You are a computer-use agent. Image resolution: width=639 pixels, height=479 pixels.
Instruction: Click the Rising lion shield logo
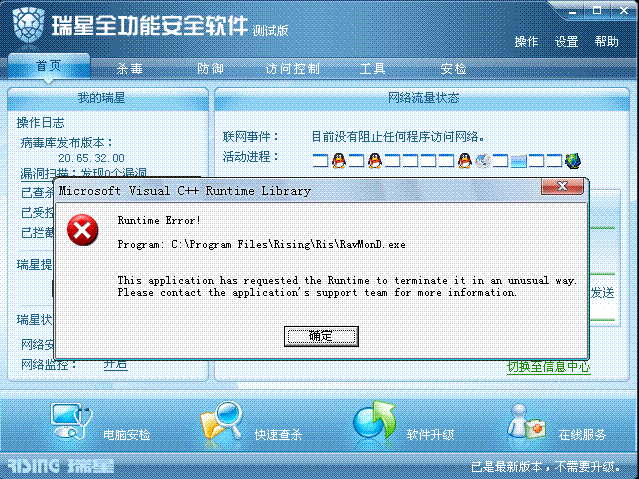28,24
